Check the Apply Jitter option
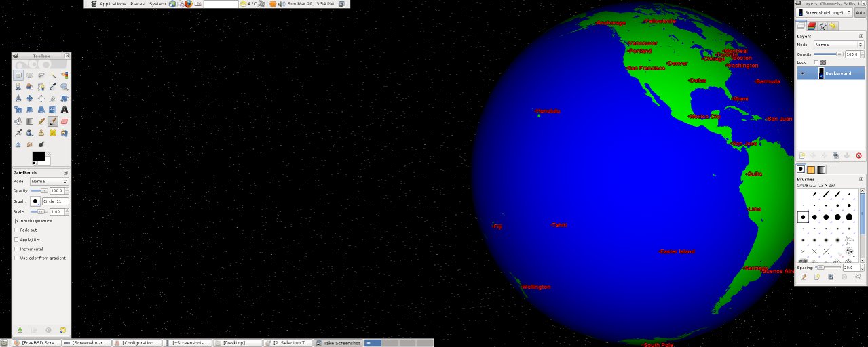 [17, 240]
